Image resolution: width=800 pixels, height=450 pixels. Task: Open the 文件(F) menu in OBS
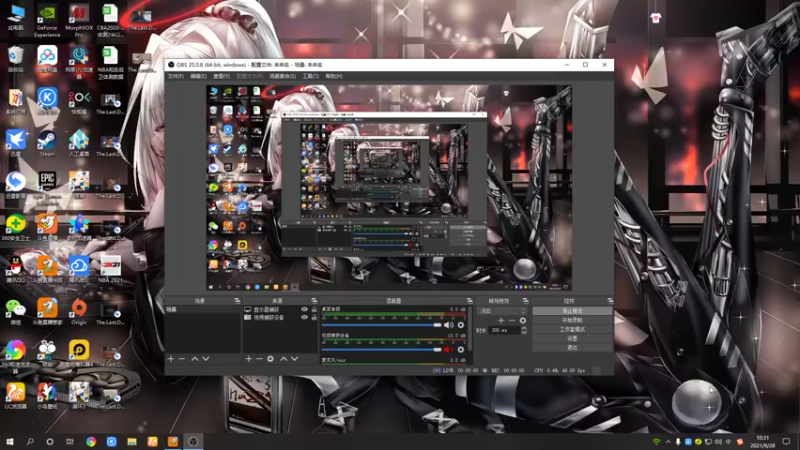pos(176,76)
